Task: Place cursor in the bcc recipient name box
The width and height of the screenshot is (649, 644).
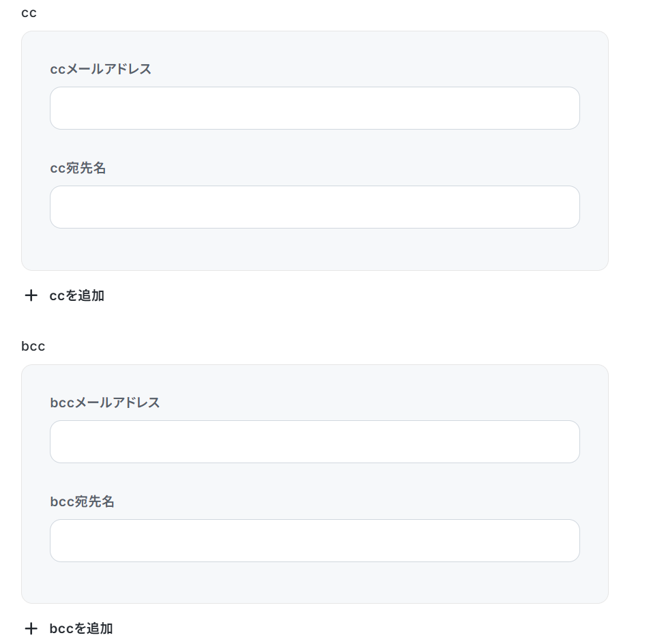Action: pyautogui.click(x=315, y=540)
